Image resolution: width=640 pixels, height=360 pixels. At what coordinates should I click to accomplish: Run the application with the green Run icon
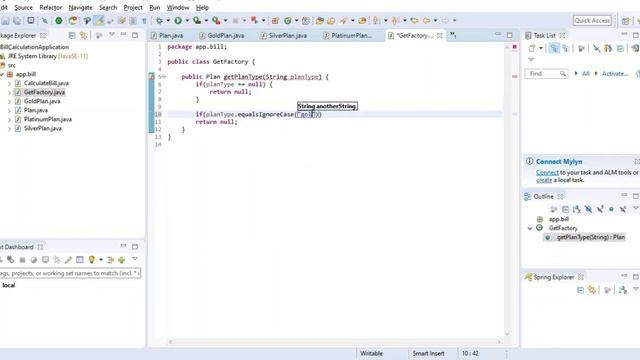178,20
